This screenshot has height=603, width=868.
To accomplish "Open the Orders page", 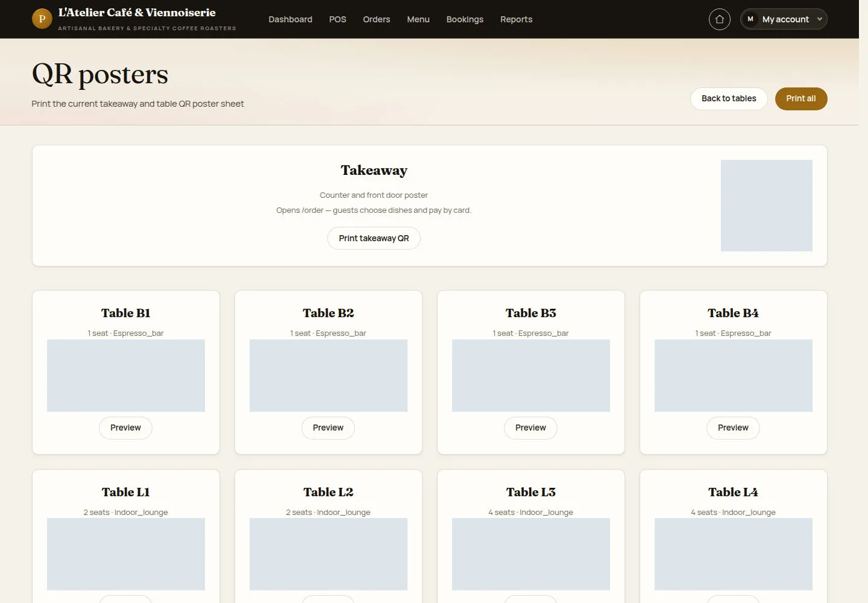I will coord(377,19).
